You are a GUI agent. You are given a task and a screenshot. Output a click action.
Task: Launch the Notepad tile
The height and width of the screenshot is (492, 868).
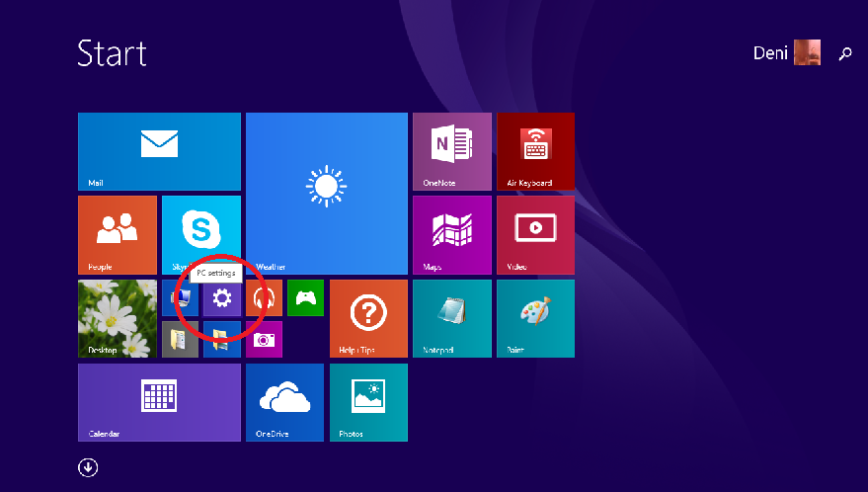pos(452,318)
